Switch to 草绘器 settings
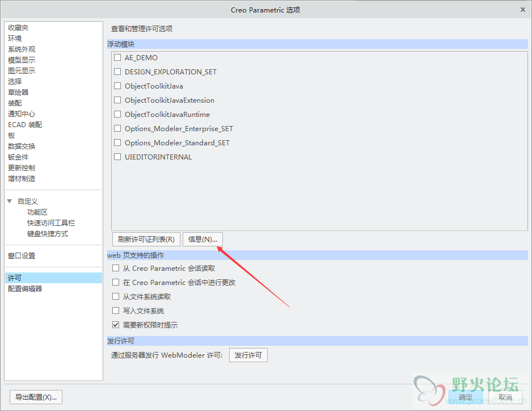Image resolution: width=532 pixels, height=411 pixels. point(18,93)
